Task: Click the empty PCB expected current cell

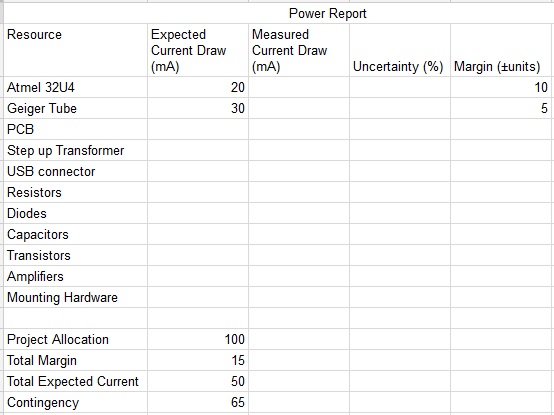Action: (x=198, y=129)
